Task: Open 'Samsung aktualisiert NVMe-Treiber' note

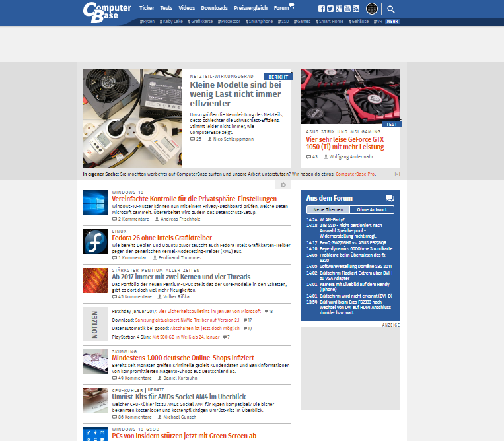Action: click(188, 320)
